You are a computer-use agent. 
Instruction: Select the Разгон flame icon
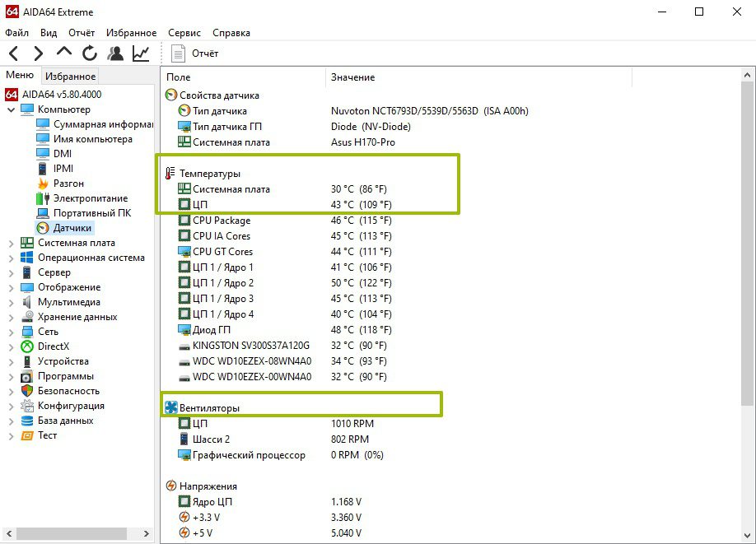point(43,184)
